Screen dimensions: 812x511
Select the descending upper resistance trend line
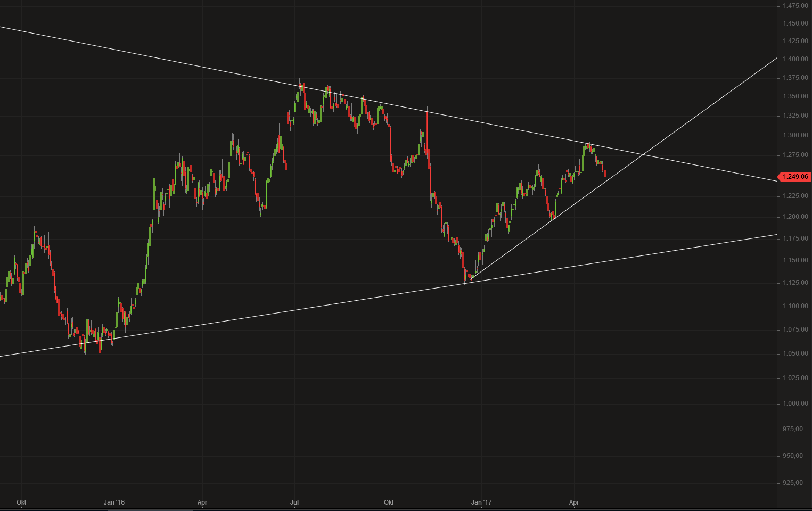coord(389,104)
